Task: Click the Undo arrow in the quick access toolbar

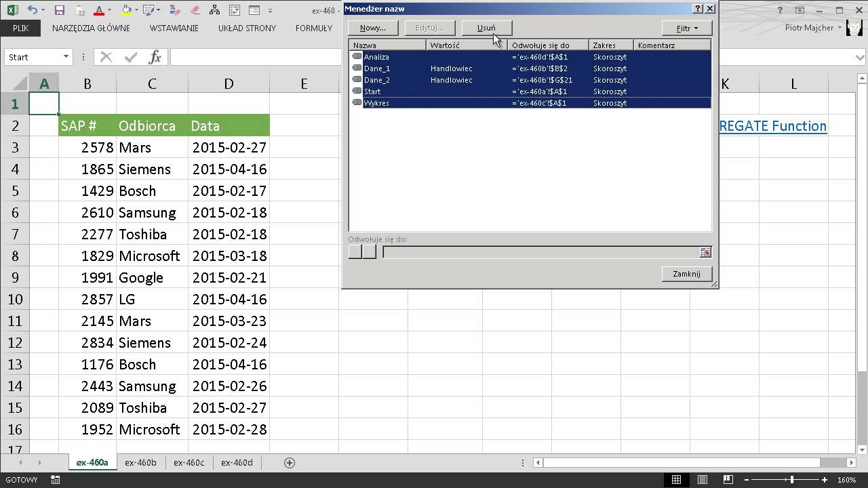Action: tap(32, 10)
